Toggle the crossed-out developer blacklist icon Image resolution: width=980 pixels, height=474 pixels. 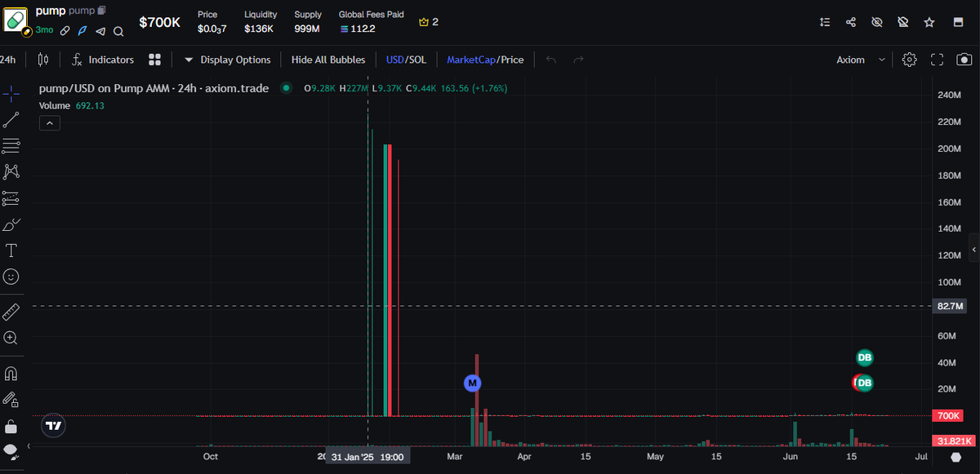coord(903,22)
